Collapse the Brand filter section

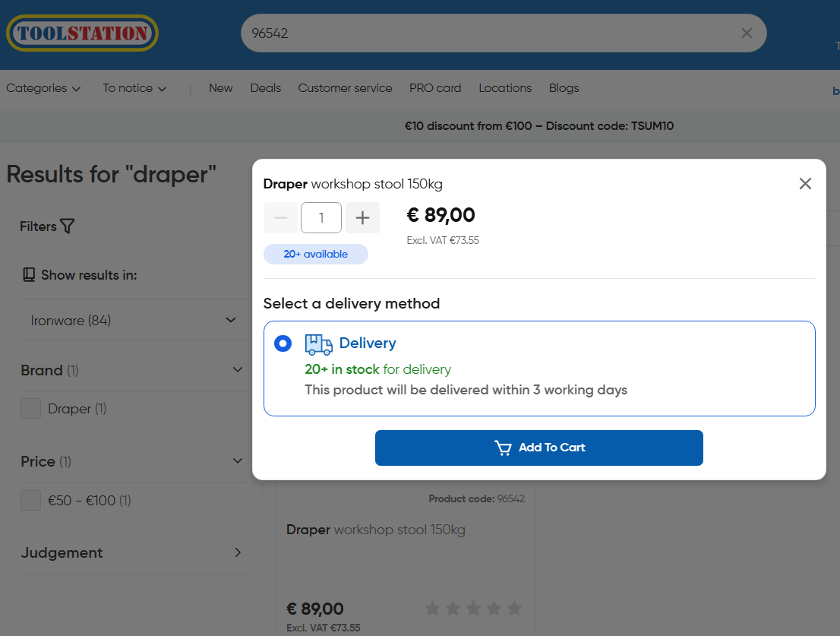pos(238,370)
